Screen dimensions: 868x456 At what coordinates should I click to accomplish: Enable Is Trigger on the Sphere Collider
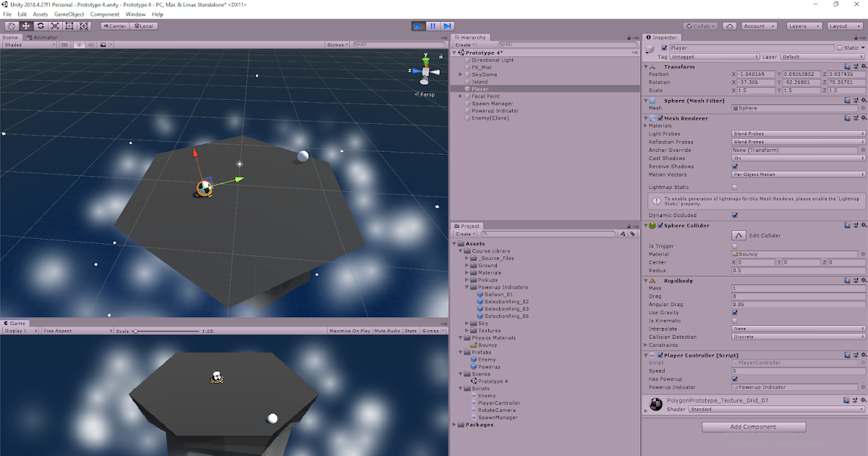[x=734, y=246]
